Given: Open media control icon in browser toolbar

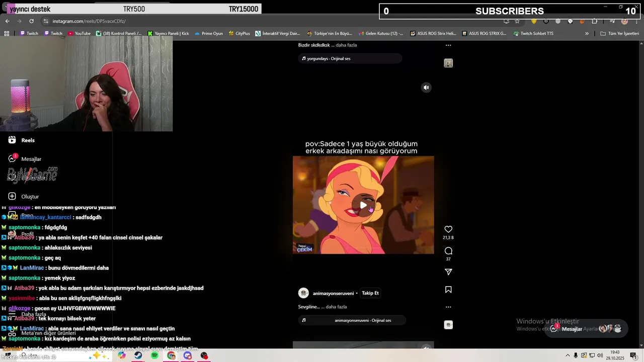Looking at the screenshot, I should 611,21.
